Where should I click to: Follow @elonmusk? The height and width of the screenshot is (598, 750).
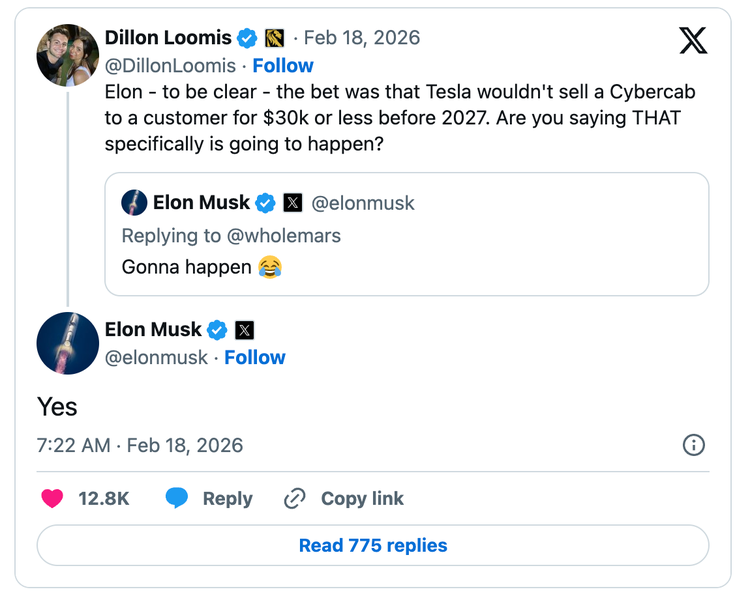(255, 357)
